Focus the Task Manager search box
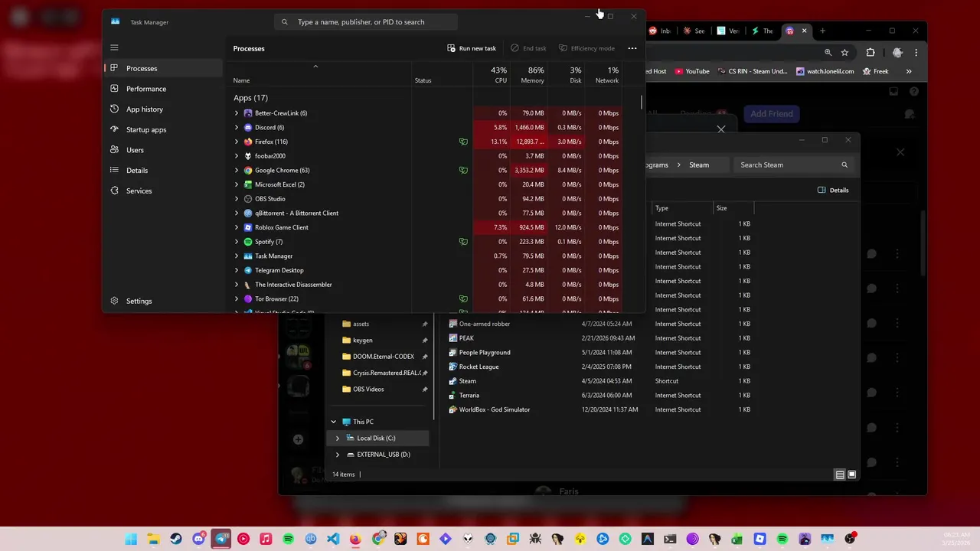Image resolution: width=980 pixels, height=551 pixels. (366, 22)
